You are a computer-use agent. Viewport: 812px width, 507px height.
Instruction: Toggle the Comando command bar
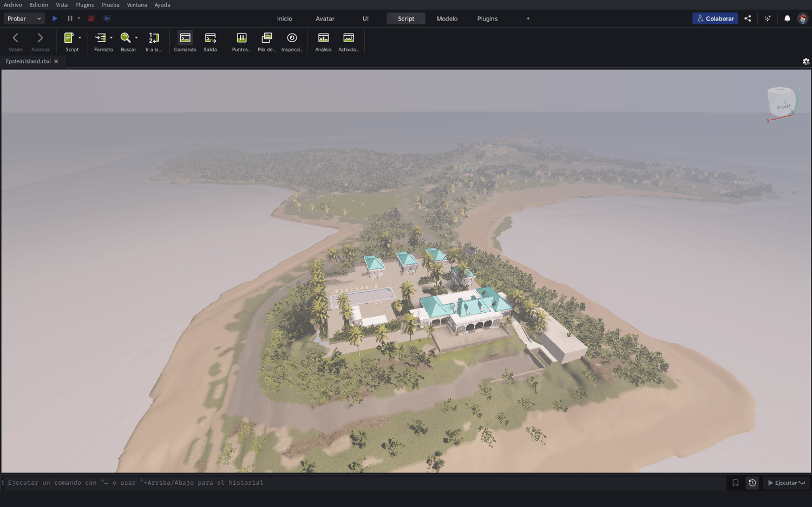click(185, 42)
